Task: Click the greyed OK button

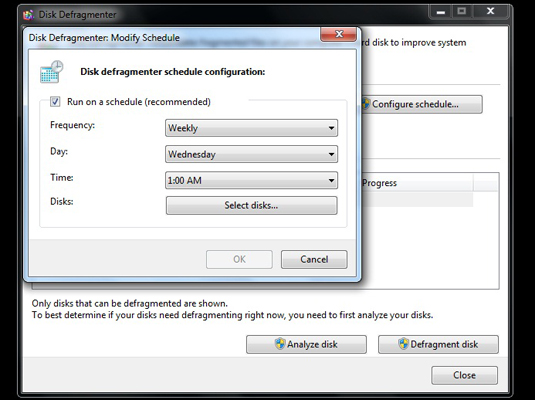Action: pyautogui.click(x=239, y=259)
